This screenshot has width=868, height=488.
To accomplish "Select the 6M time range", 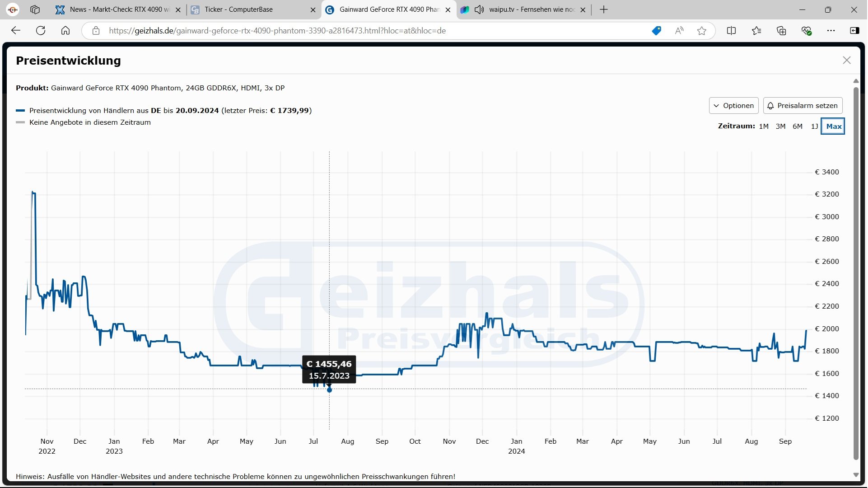I will coord(798,127).
